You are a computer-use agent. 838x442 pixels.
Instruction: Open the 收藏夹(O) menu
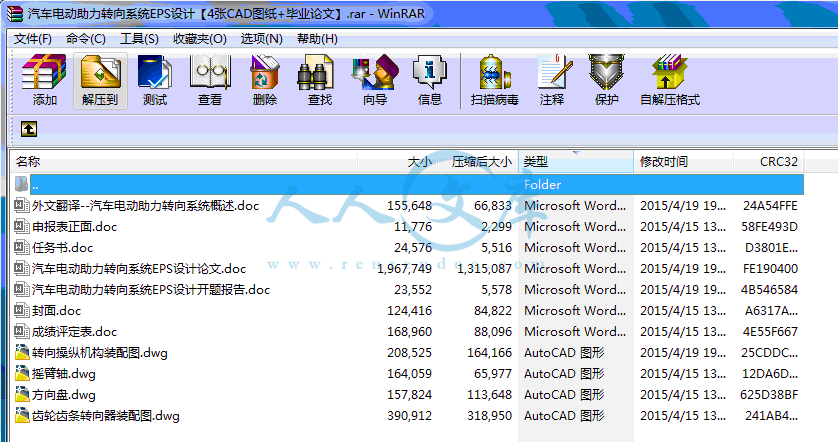(200, 39)
